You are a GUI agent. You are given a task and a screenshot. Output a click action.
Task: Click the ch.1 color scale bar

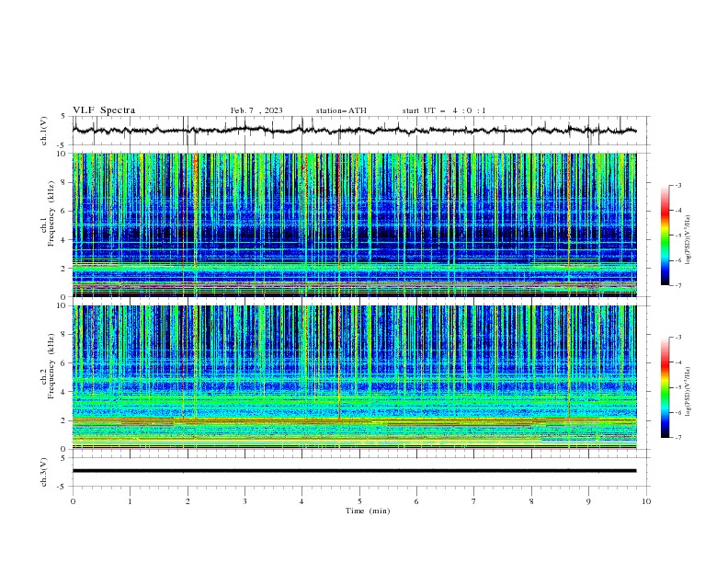pyautogui.click(x=665, y=236)
